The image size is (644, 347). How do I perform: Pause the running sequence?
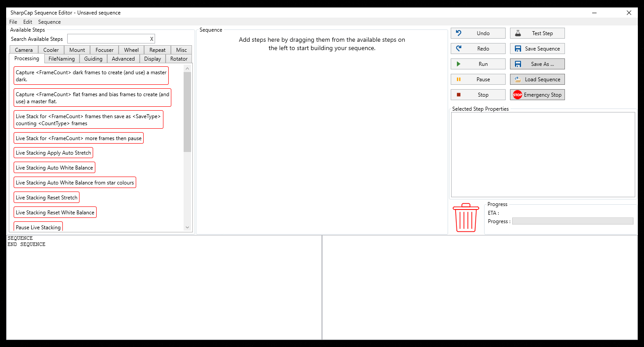(x=478, y=80)
